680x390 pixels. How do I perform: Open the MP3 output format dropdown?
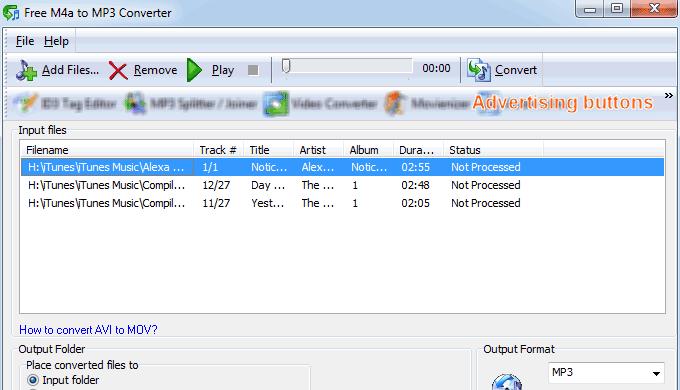[x=606, y=373]
